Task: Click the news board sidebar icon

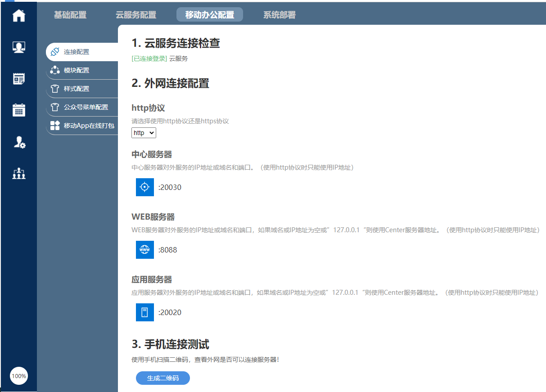Action: 19,79
